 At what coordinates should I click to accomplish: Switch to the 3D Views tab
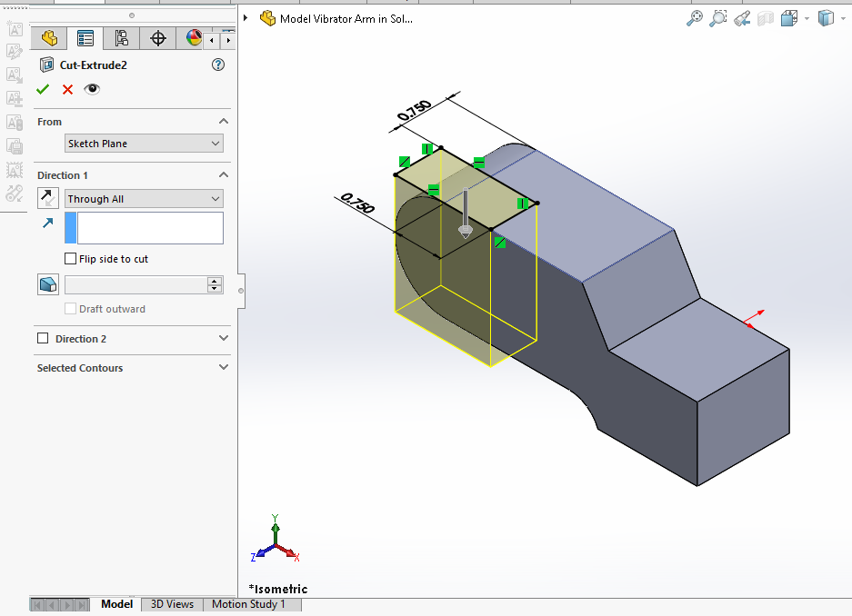click(172, 604)
